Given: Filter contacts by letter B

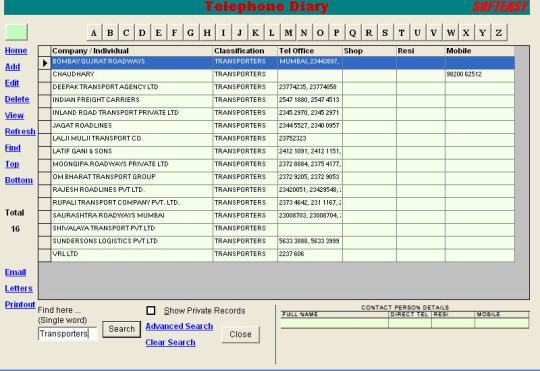Looking at the screenshot, I should [x=110, y=33].
